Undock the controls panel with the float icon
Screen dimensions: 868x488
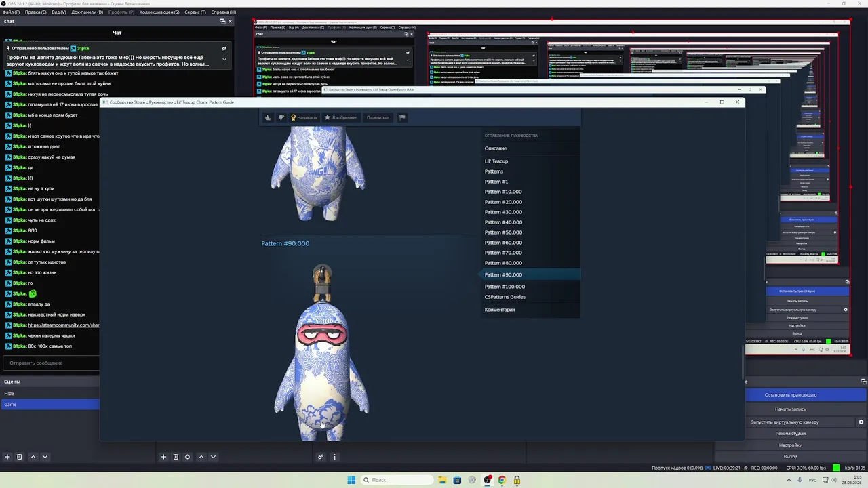(x=863, y=382)
